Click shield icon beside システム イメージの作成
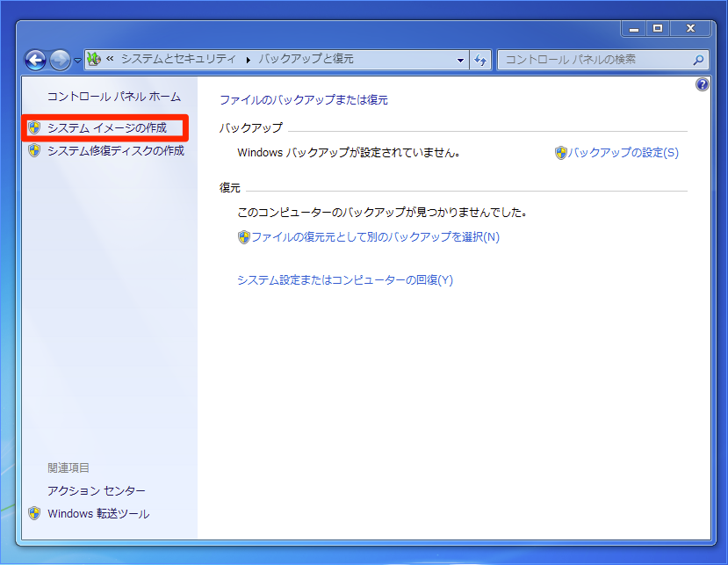This screenshot has width=728, height=565. point(34,127)
